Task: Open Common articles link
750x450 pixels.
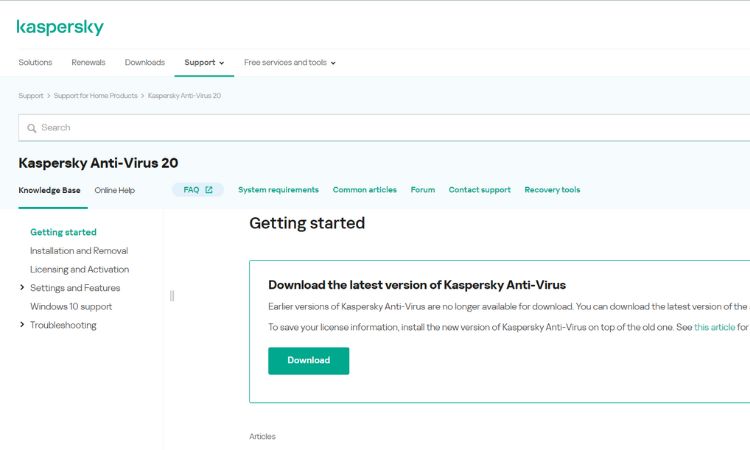Action: (x=364, y=190)
